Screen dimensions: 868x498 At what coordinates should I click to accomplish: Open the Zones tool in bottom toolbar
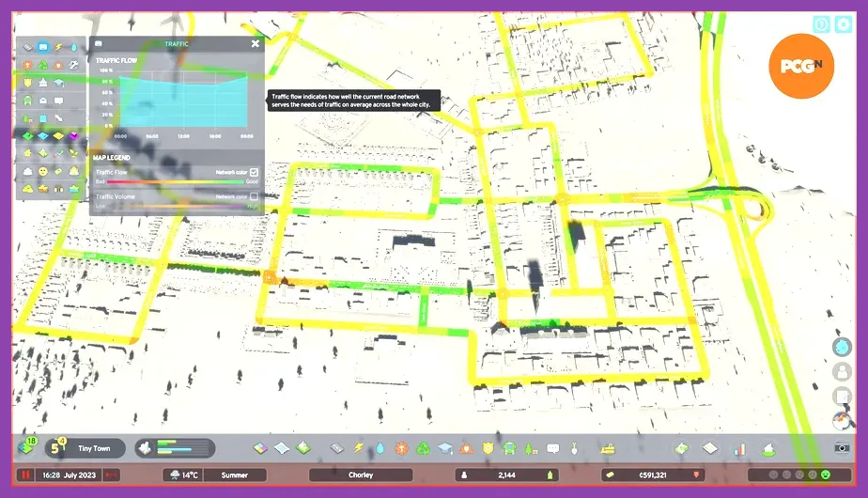click(260, 447)
